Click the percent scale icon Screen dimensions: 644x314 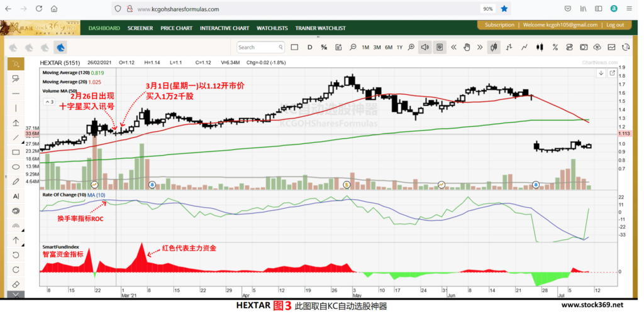(x=555, y=47)
